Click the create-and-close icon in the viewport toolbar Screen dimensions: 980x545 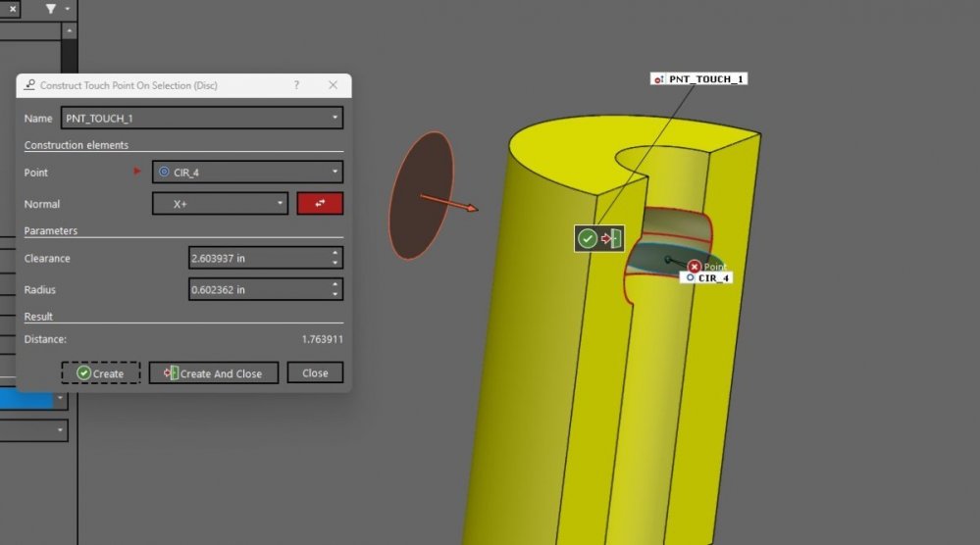point(611,238)
